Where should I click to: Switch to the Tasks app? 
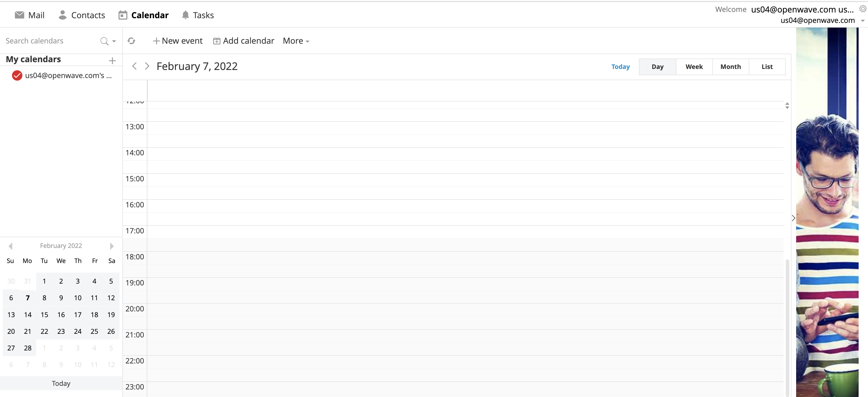coord(197,15)
